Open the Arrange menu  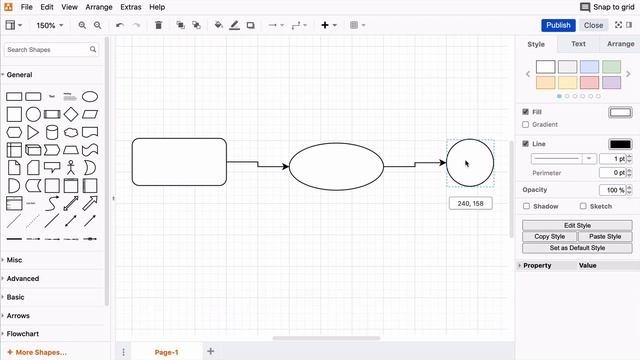99,7
